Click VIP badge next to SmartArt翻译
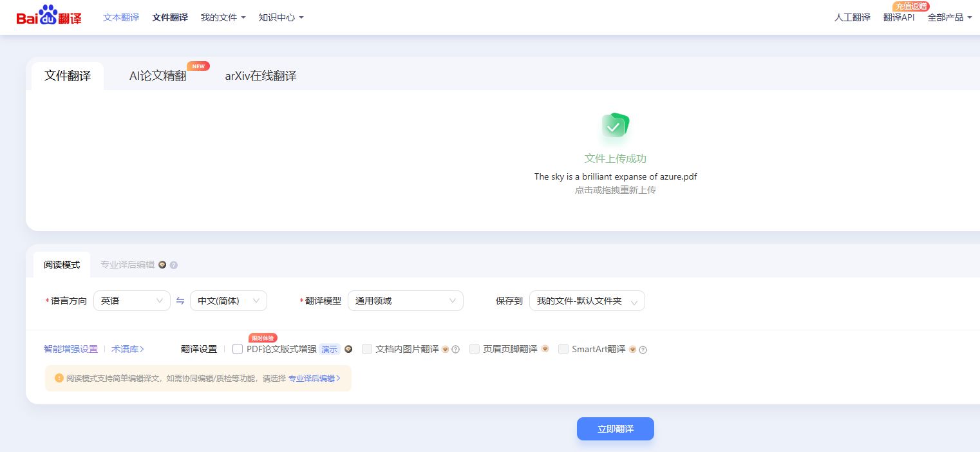 pyautogui.click(x=632, y=350)
